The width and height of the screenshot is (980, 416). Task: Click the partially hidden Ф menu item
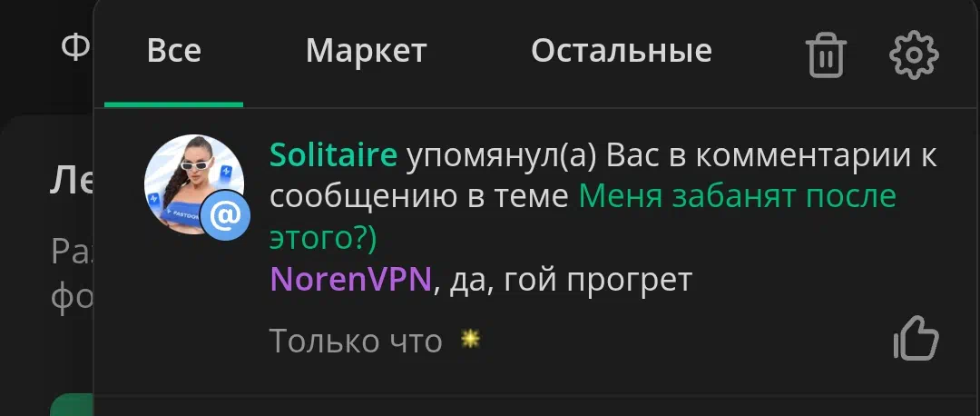pos(76,47)
